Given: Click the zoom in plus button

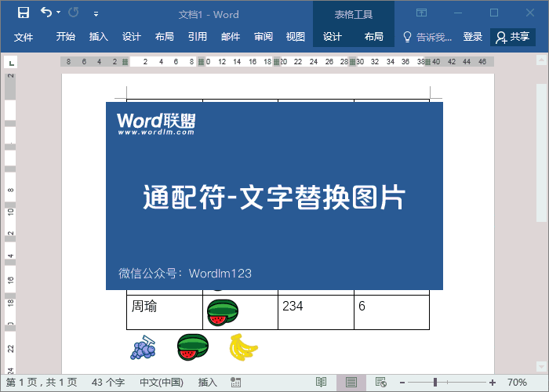Looking at the screenshot, I should coord(493,383).
